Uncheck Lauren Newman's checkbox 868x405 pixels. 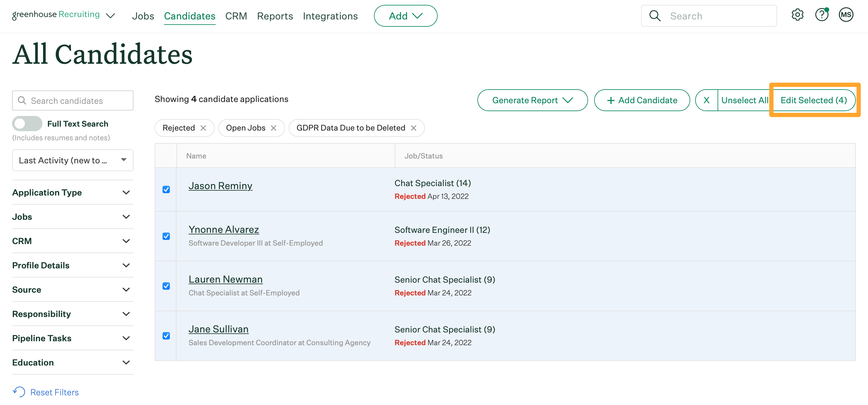click(x=166, y=286)
